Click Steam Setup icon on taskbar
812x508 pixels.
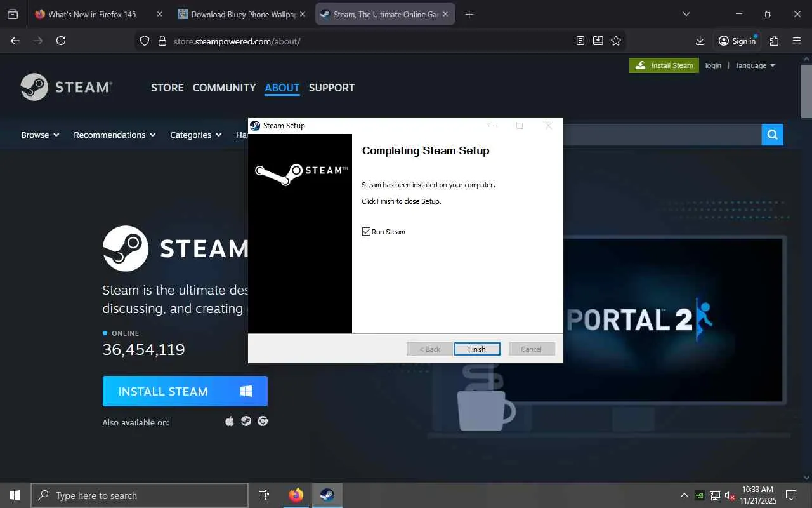click(327, 495)
